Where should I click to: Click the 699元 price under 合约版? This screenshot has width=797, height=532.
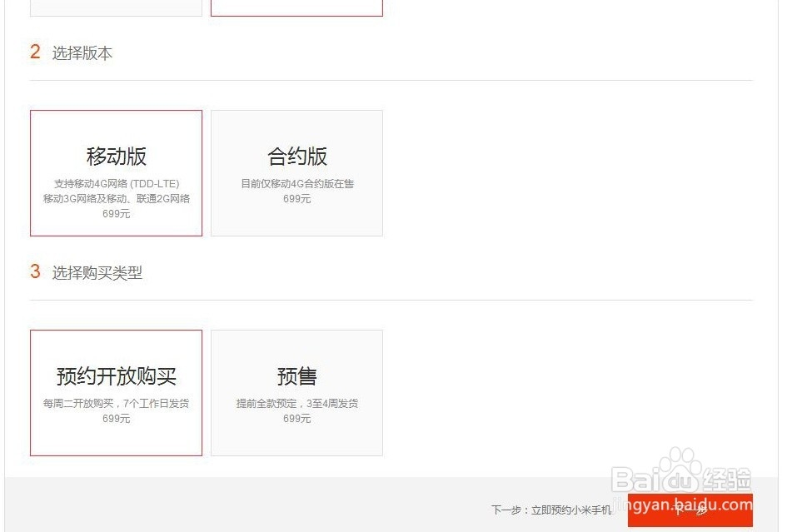pyautogui.click(x=296, y=199)
